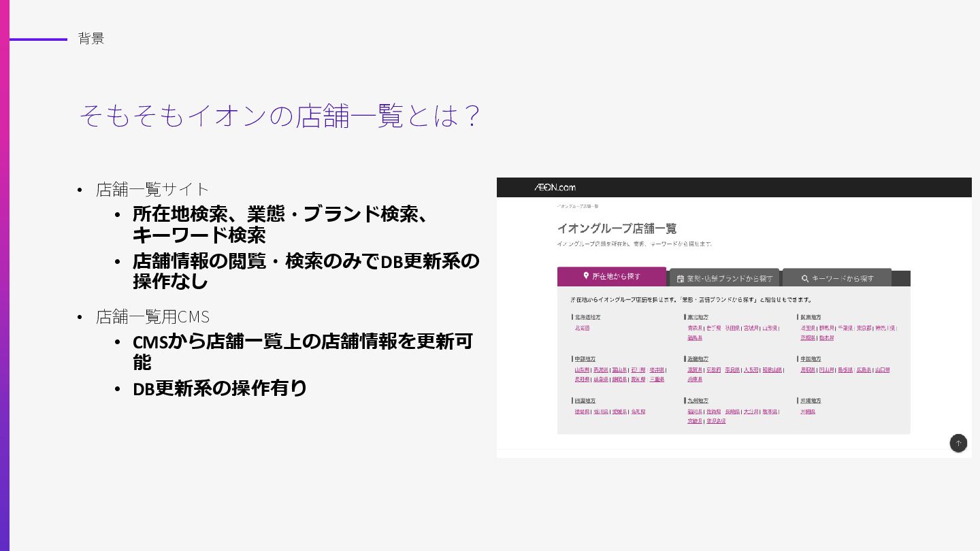The height and width of the screenshot is (551, 980).
Task: Open the 宮崎県 link
Action: (x=695, y=421)
